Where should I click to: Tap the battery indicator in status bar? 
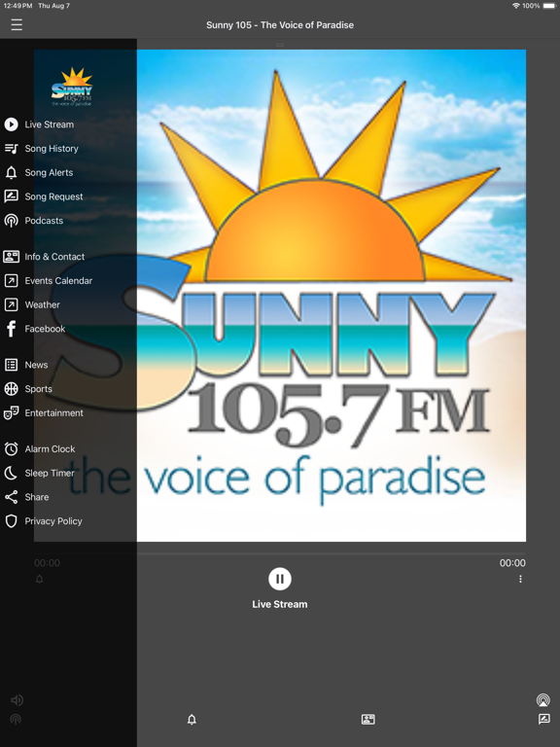point(548,6)
